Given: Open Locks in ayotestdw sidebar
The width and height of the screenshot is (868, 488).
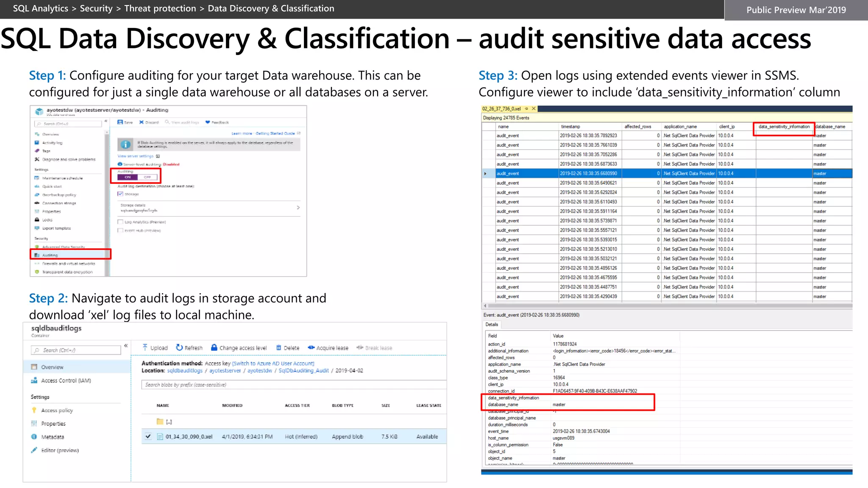Looking at the screenshot, I should click(47, 220).
